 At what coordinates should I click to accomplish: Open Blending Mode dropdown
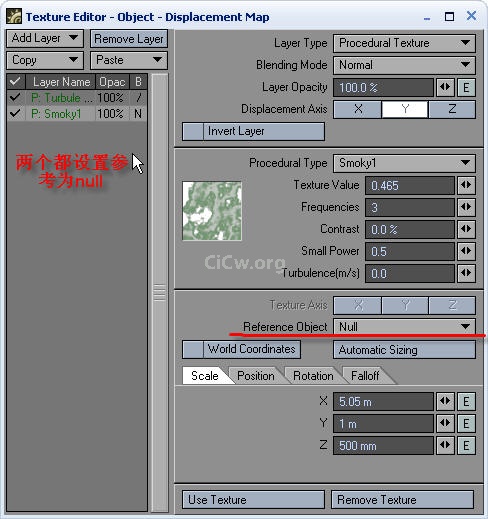(x=404, y=65)
